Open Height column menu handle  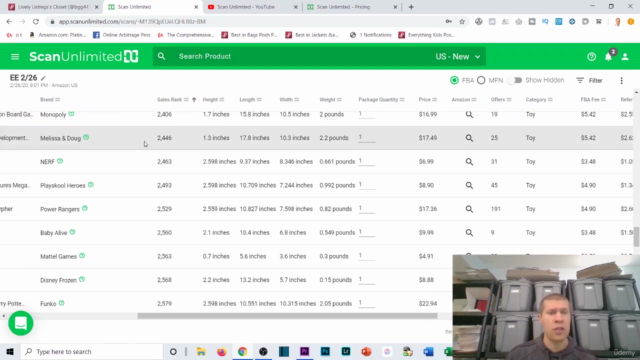(x=222, y=100)
